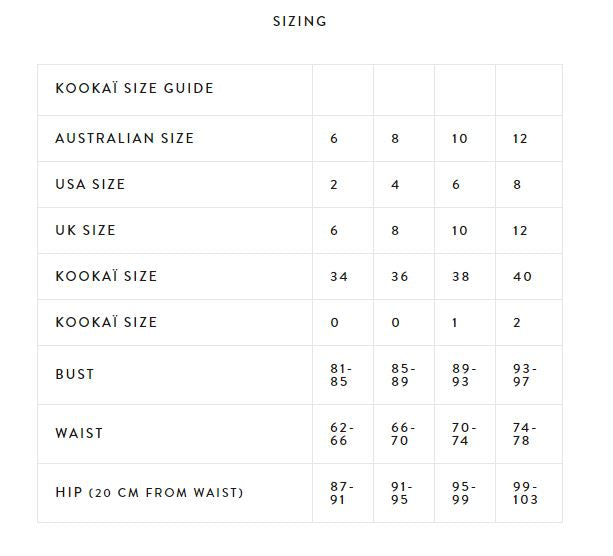Screen dimensions: 613x556
Task: Select the AUSTRALIAN SIZE row label
Action: click(x=125, y=138)
